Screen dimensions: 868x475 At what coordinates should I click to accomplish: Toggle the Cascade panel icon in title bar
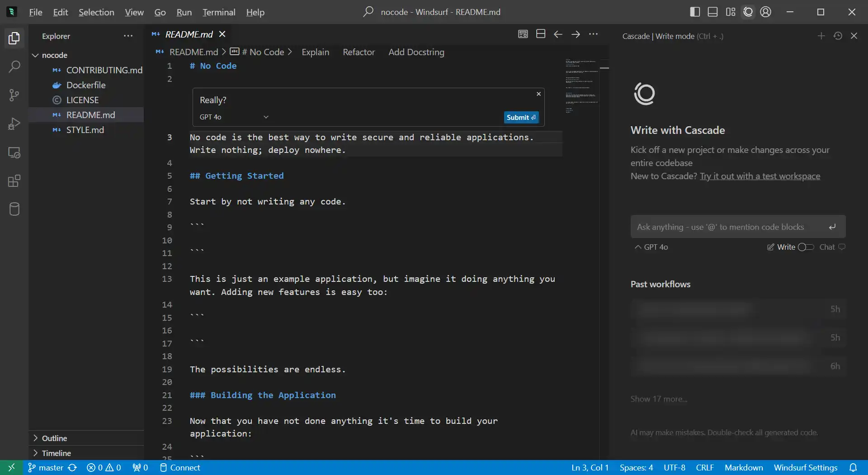click(x=748, y=12)
